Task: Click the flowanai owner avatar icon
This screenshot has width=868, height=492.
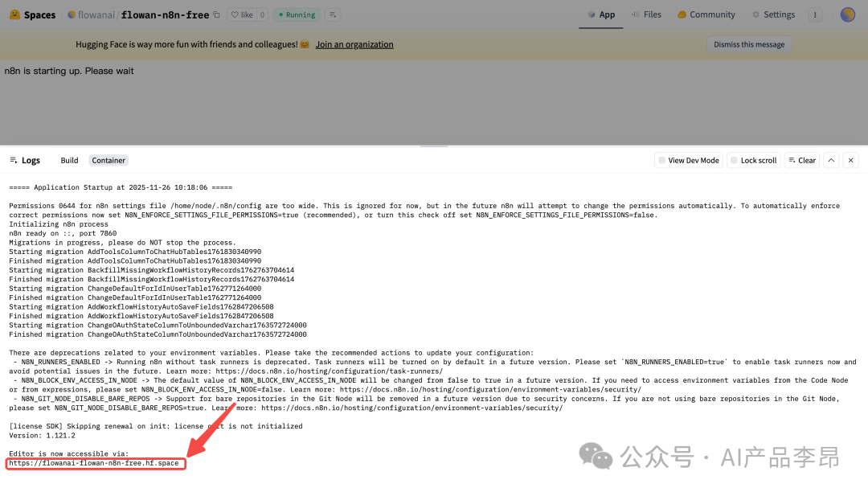Action: (72, 15)
